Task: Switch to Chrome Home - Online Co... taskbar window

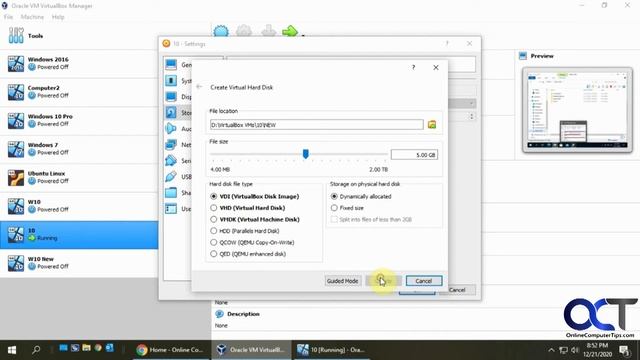Action: 170,350
